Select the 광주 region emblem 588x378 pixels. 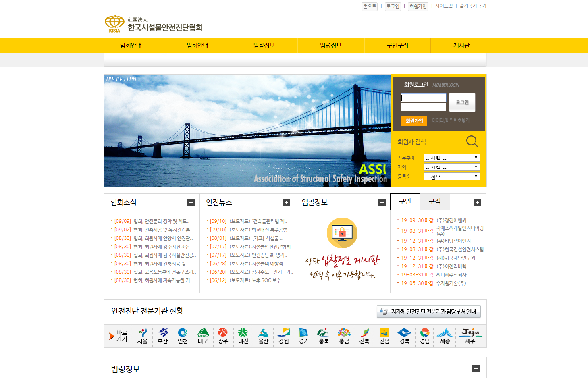click(223, 336)
